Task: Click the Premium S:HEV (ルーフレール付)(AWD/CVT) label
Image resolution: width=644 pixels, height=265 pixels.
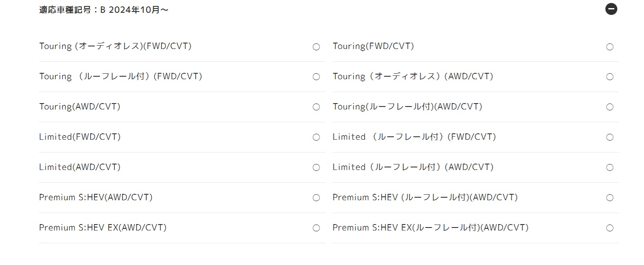Action: (425, 198)
